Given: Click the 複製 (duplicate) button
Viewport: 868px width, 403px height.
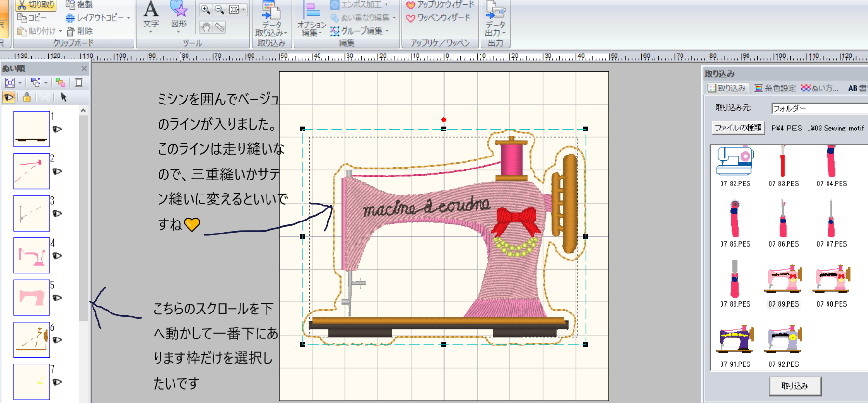Looking at the screenshot, I should [79, 5].
